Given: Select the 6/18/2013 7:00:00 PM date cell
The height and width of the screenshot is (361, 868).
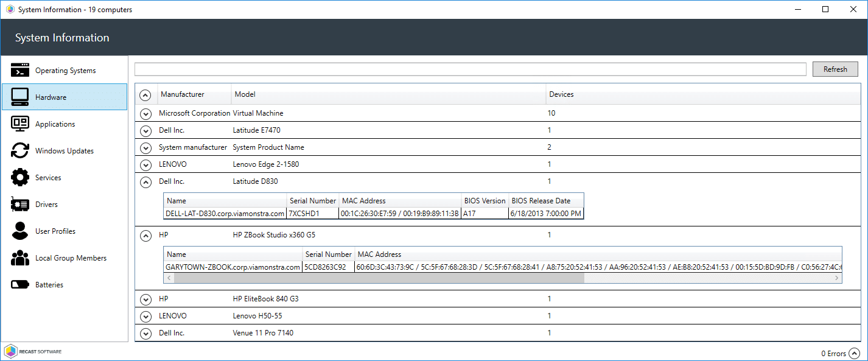Looking at the screenshot, I should [546, 214].
